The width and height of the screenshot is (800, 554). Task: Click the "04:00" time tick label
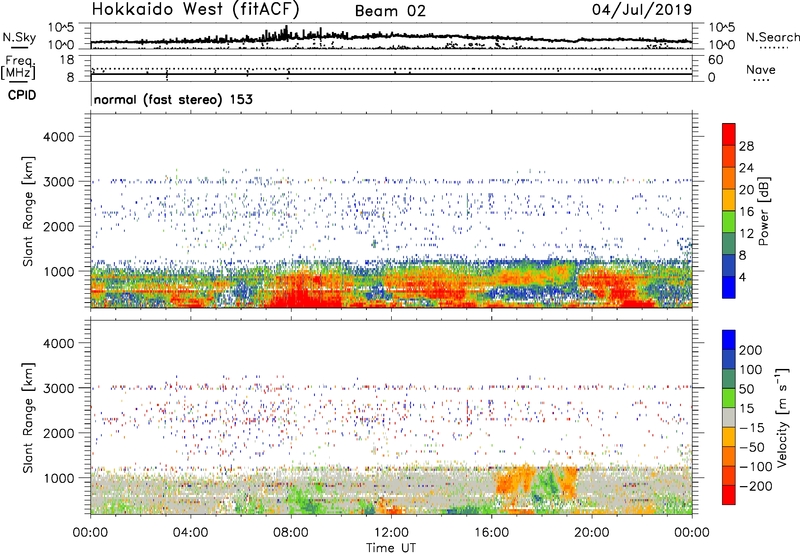190,532
